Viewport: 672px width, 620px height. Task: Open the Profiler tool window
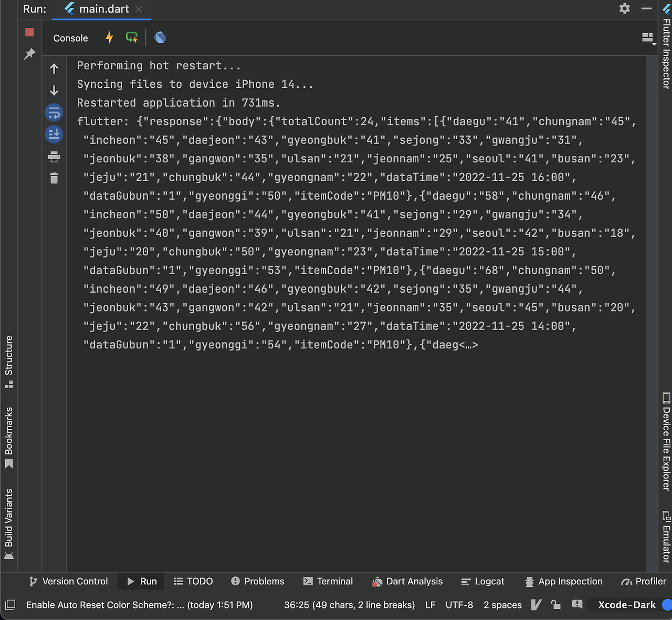[x=644, y=581]
